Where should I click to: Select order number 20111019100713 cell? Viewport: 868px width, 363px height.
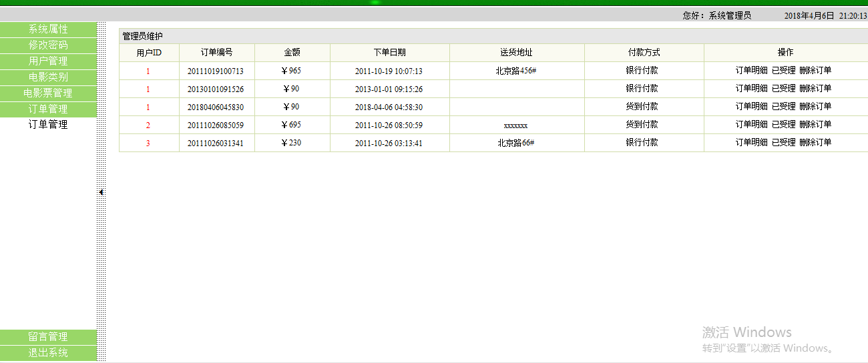click(216, 71)
